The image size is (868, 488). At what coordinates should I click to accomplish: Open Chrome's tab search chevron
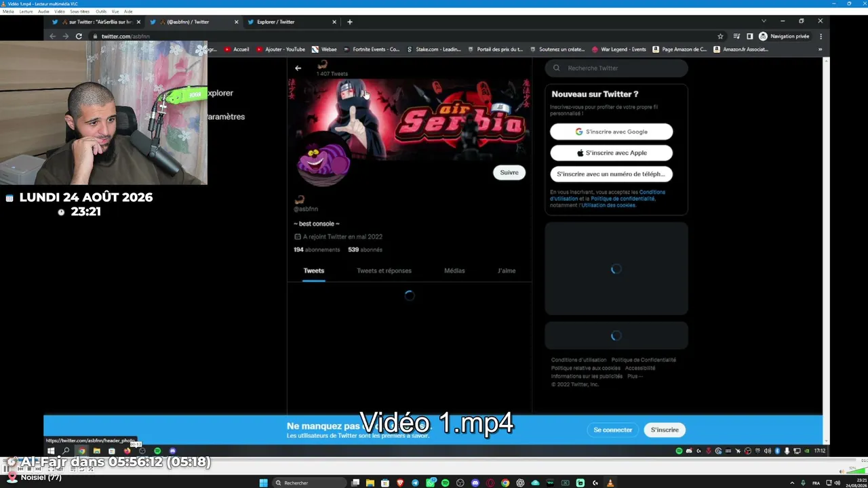764,21
